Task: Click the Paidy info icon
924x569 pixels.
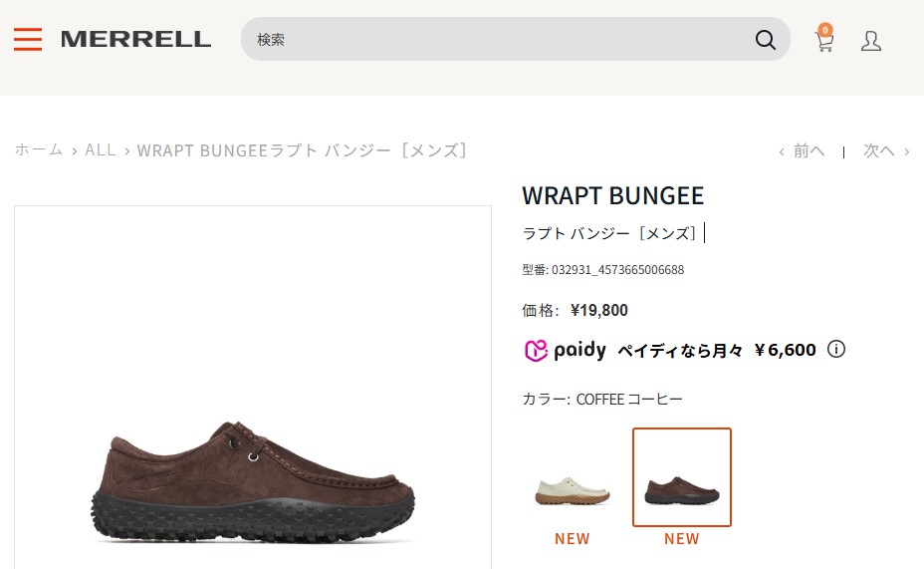Action: (x=836, y=349)
